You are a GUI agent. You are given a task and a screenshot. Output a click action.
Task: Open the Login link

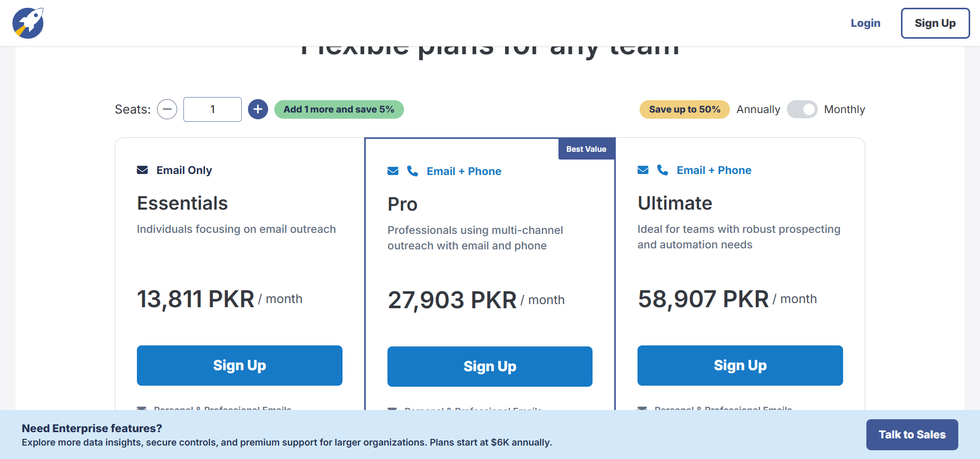[865, 23]
